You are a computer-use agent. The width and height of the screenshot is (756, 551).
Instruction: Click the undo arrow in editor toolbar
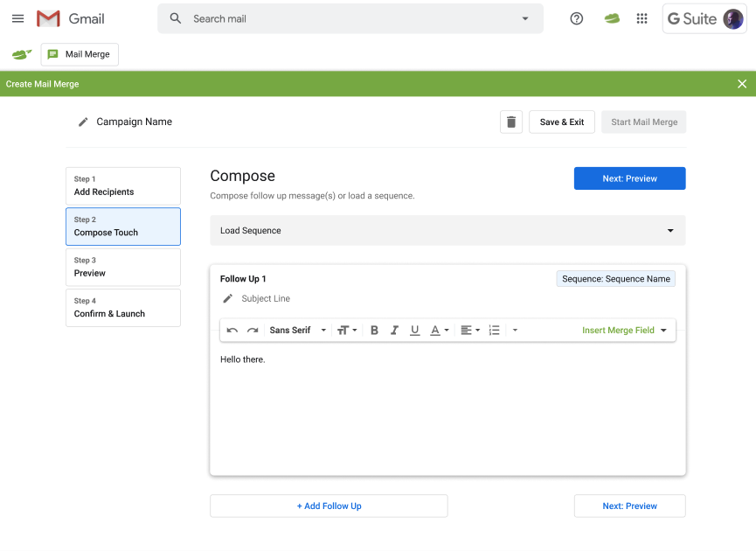pyautogui.click(x=232, y=331)
